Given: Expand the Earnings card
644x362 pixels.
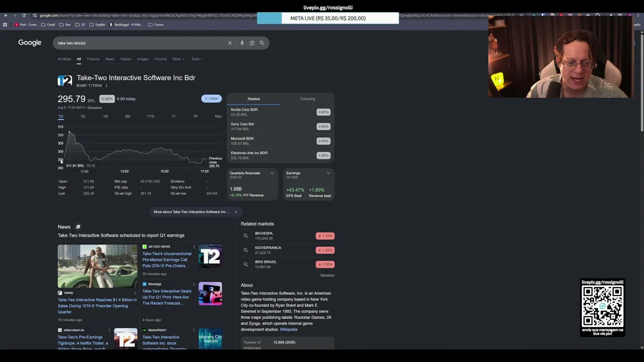Looking at the screenshot, I should click(x=329, y=173).
